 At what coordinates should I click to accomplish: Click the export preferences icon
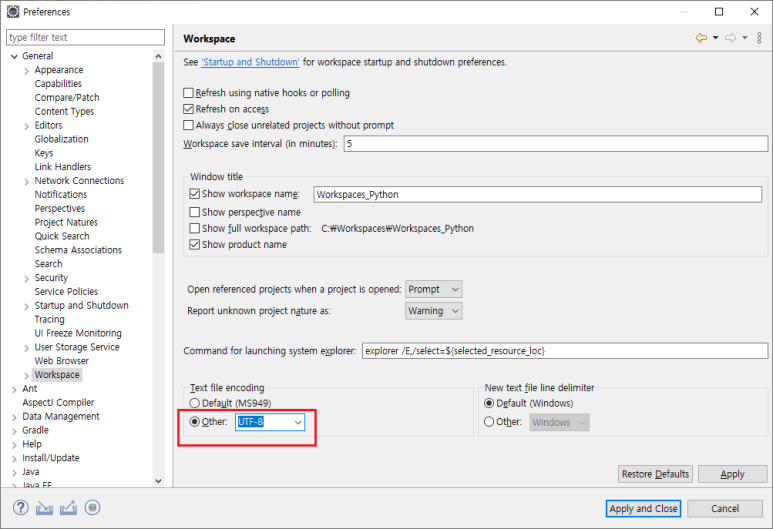point(68,508)
